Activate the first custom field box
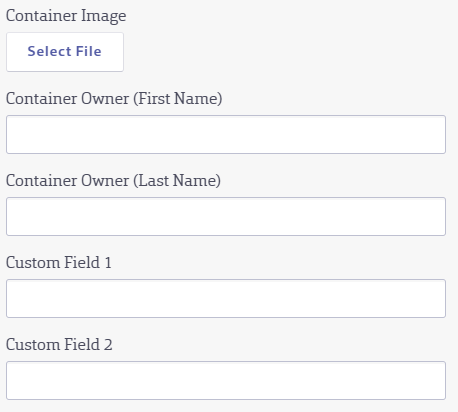Image resolution: width=458 pixels, height=412 pixels. (x=226, y=298)
